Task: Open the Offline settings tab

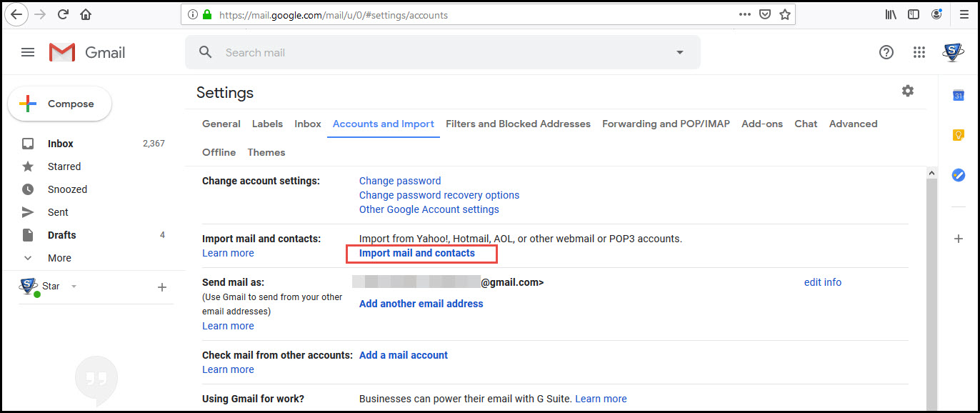Action: point(219,152)
